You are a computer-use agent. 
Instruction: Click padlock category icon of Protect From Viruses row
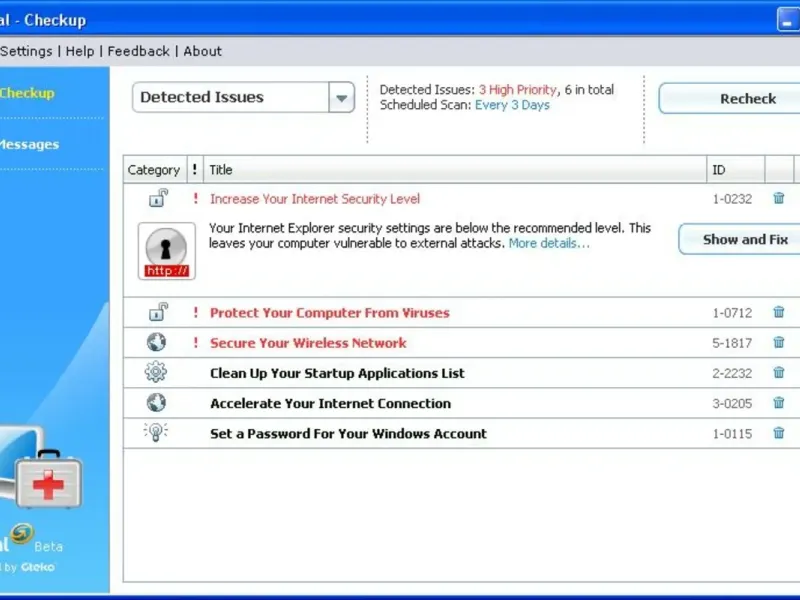click(x=158, y=312)
